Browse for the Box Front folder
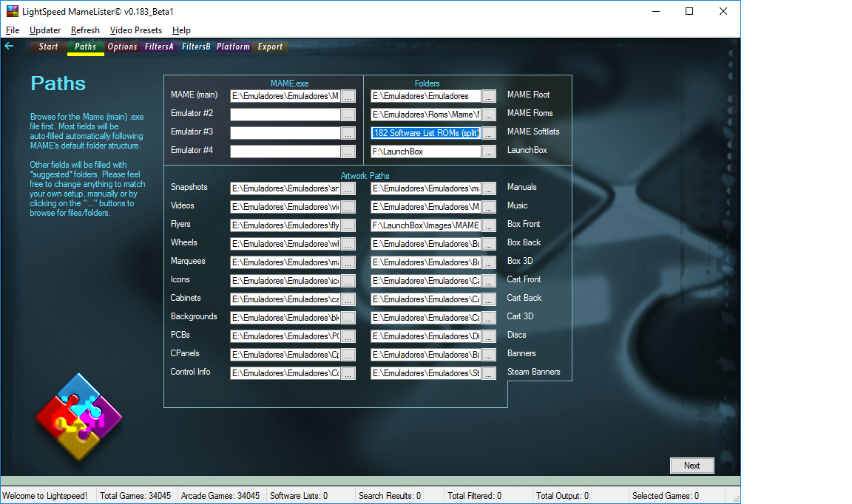 coord(489,225)
